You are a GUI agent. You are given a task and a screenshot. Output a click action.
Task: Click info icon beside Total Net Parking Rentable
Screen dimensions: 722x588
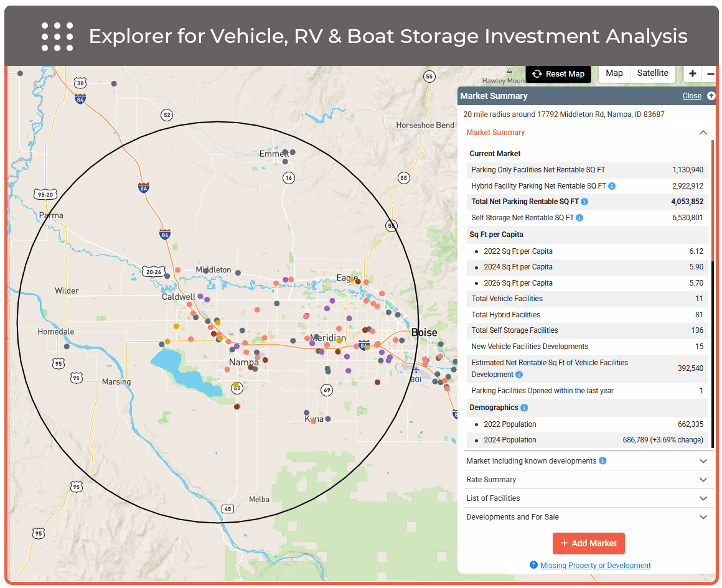tap(584, 202)
